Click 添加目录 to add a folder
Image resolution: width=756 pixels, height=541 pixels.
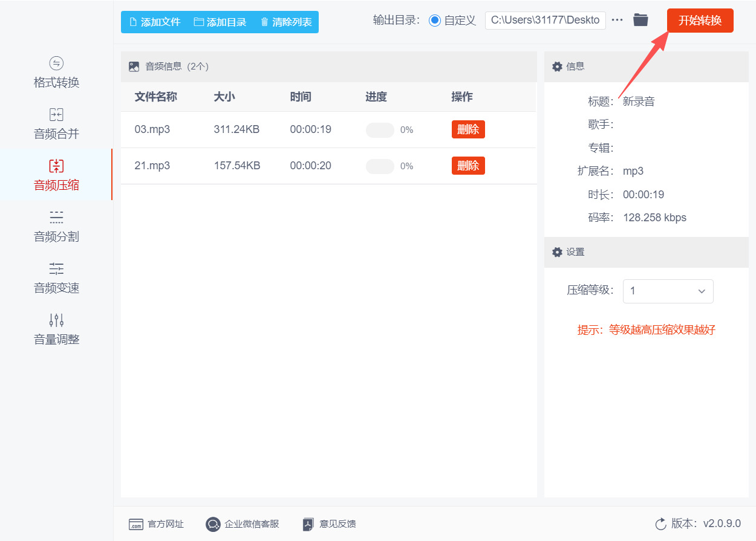pos(220,22)
